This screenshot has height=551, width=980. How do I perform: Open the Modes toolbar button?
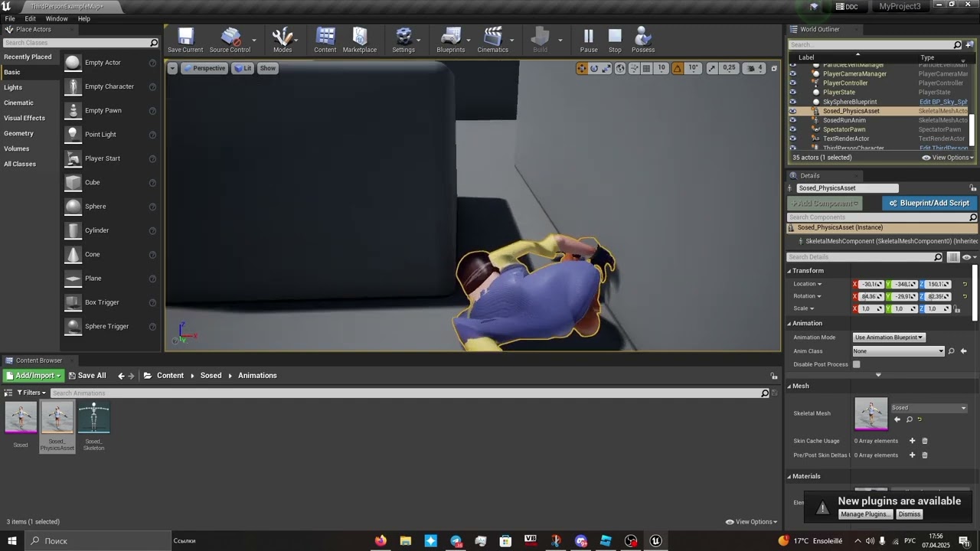click(x=283, y=40)
